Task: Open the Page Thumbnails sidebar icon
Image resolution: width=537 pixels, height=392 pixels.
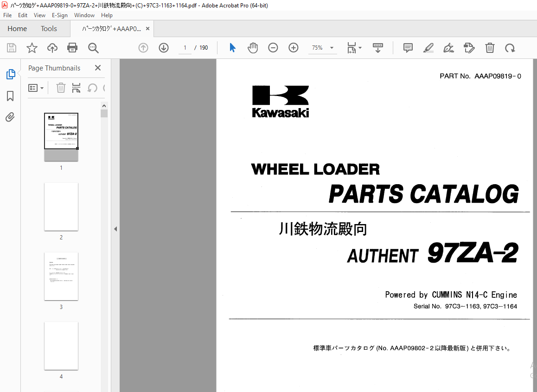Action: tap(11, 74)
